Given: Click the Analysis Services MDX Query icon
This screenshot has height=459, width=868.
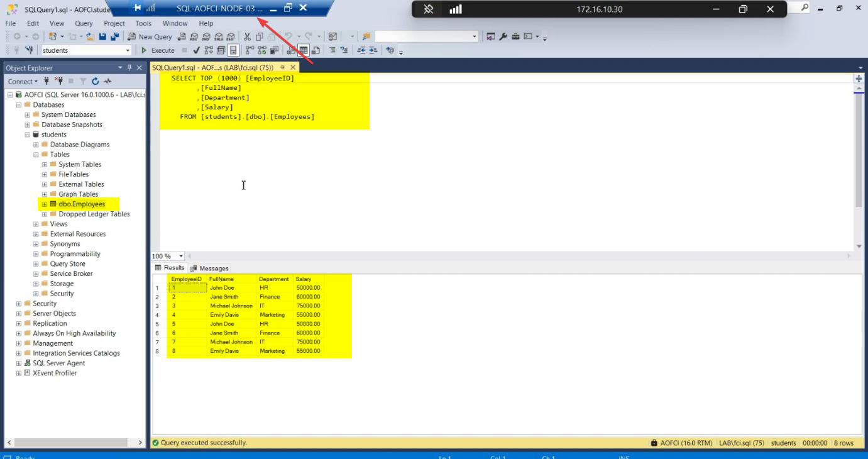Looking at the screenshot, I should tap(194, 36).
